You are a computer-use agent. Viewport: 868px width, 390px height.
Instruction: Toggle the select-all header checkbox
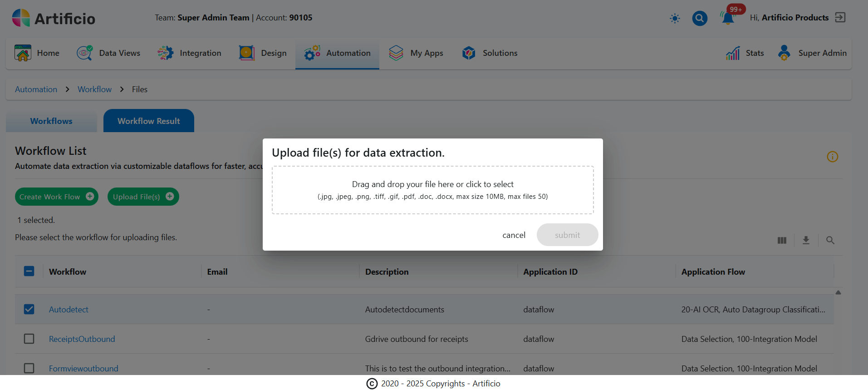pyautogui.click(x=29, y=272)
